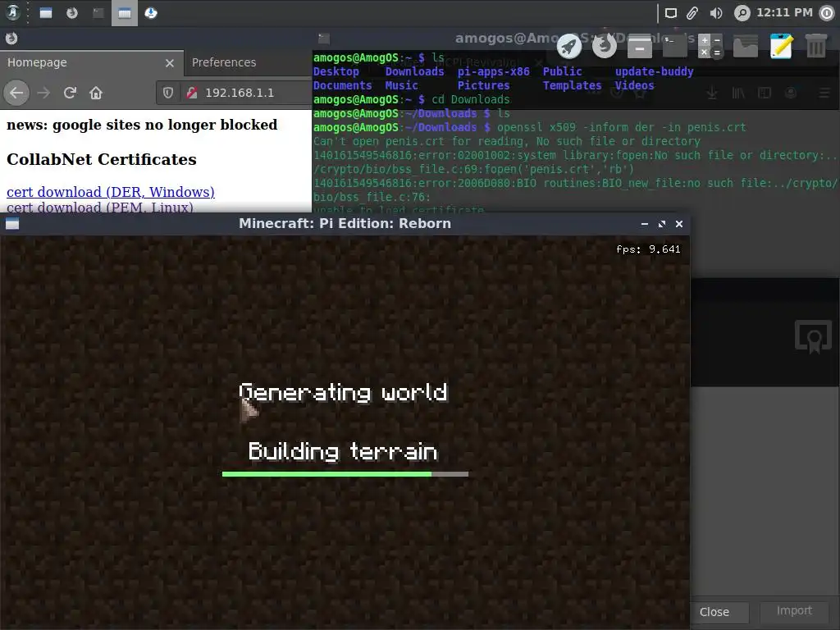Image resolution: width=840 pixels, height=630 pixels.
Task: Click the terminal window title bar icon
Action: tap(323, 39)
